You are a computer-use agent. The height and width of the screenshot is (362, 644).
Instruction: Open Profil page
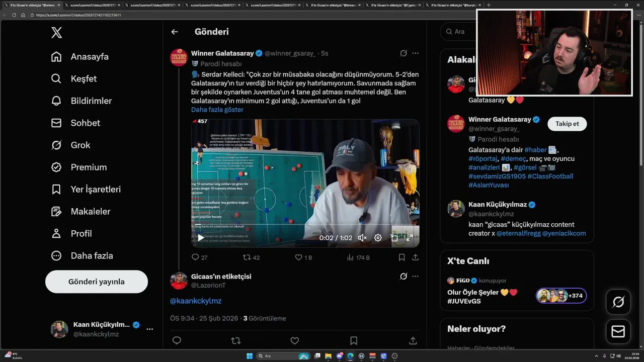click(x=71, y=233)
